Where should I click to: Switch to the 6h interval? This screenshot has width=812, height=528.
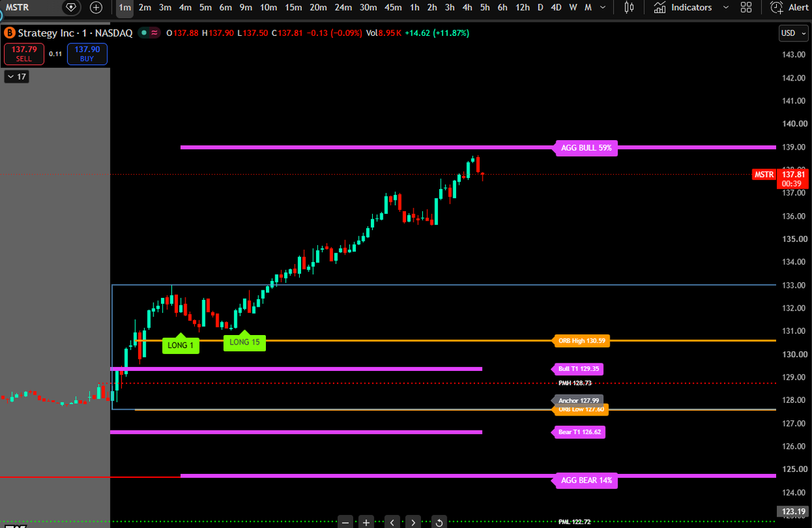coord(502,7)
